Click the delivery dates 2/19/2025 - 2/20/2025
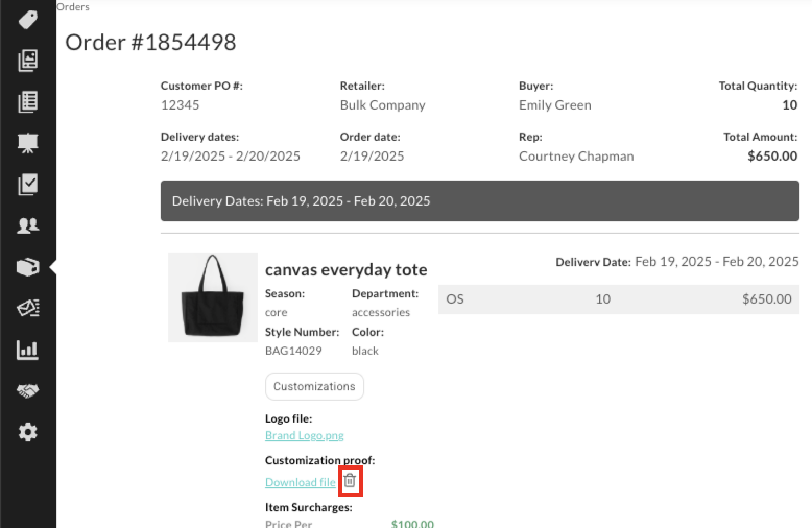The width and height of the screenshot is (812, 528). (x=231, y=156)
